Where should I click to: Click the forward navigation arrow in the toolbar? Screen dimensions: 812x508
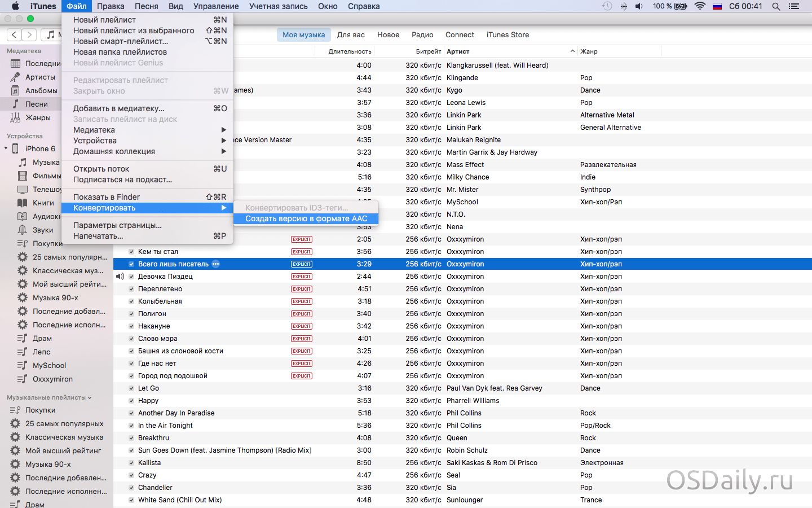pos(29,34)
